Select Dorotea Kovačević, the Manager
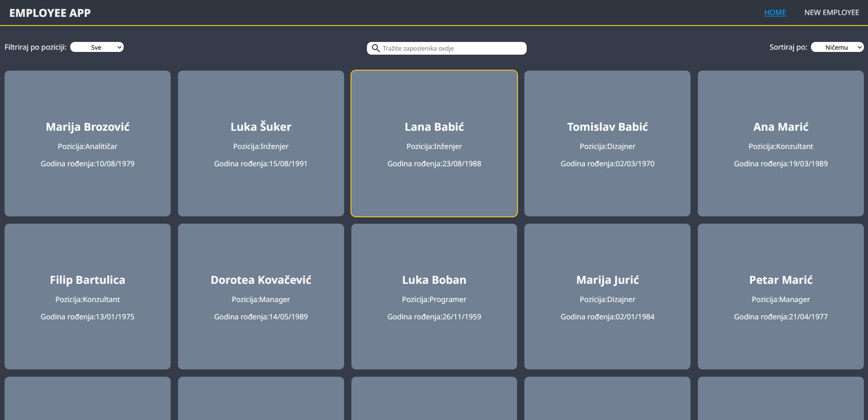Screen dimensions: 868x420 tap(261, 296)
